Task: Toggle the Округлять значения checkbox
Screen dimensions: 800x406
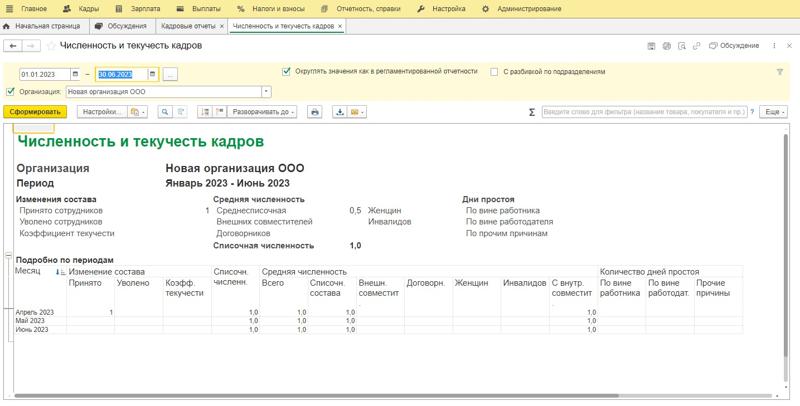Action: pyautogui.click(x=286, y=72)
